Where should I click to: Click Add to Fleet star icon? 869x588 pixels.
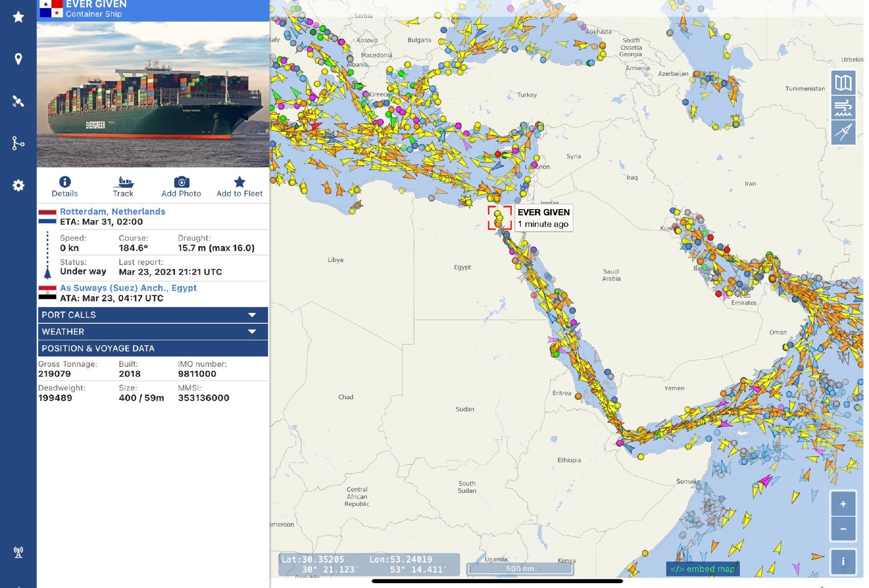pos(240,182)
